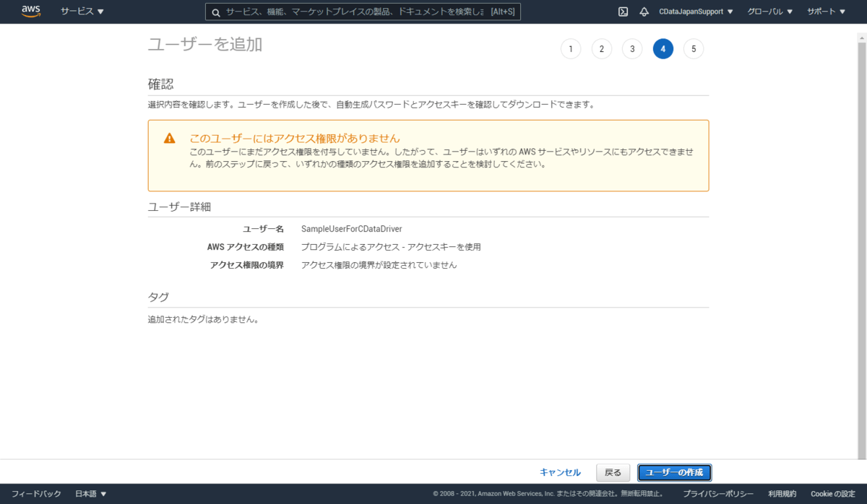This screenshot has width=867, height=504.
Task: Click the AWS logo home icon
Action: pyautogui.click(x=31, y=11)
